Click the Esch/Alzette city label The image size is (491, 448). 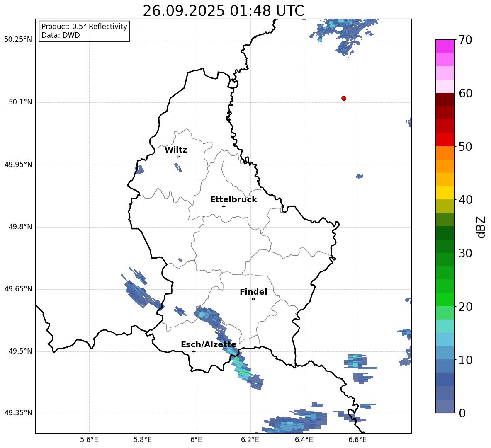(209, 345)
